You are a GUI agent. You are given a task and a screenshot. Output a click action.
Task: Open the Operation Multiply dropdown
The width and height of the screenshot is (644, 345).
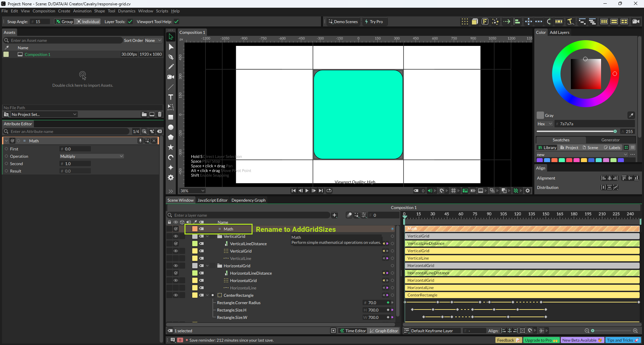pos(92,156)
